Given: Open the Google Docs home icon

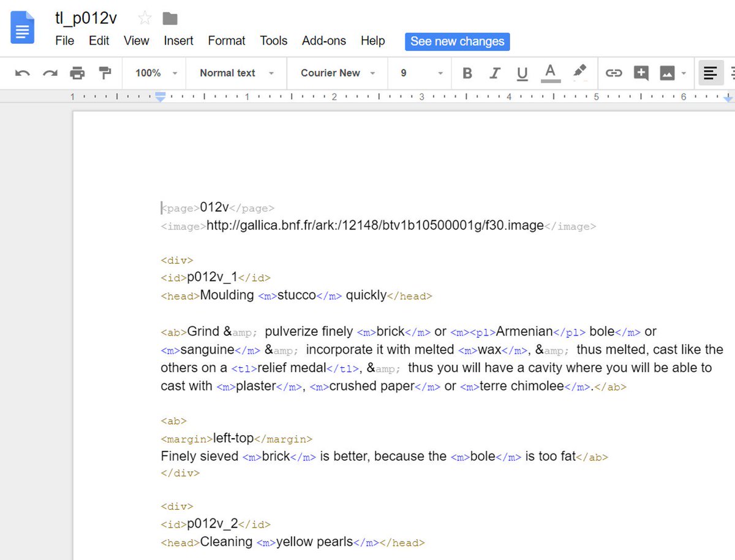Looking at the screenshot, I should tap(23, 28).
